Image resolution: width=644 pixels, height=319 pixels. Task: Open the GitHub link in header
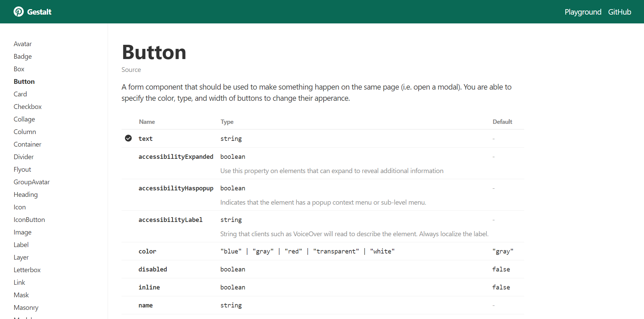tap(619, 12)
